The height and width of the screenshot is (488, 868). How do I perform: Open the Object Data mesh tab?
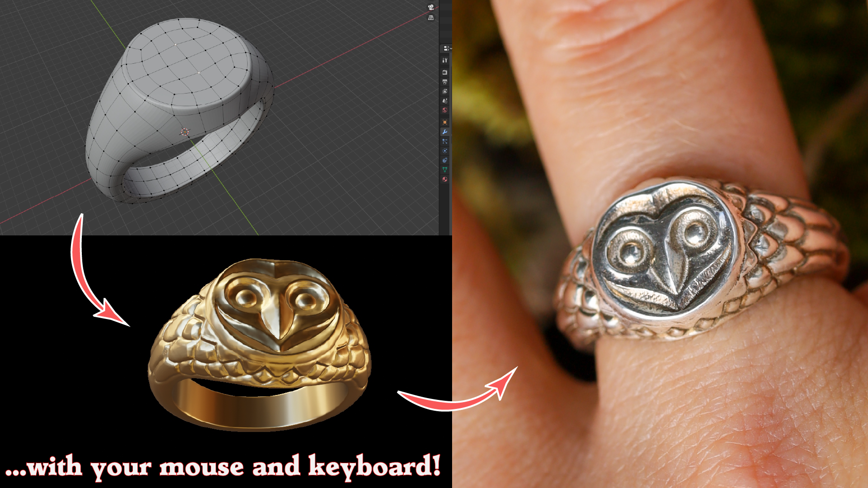[x=445, y=170]
